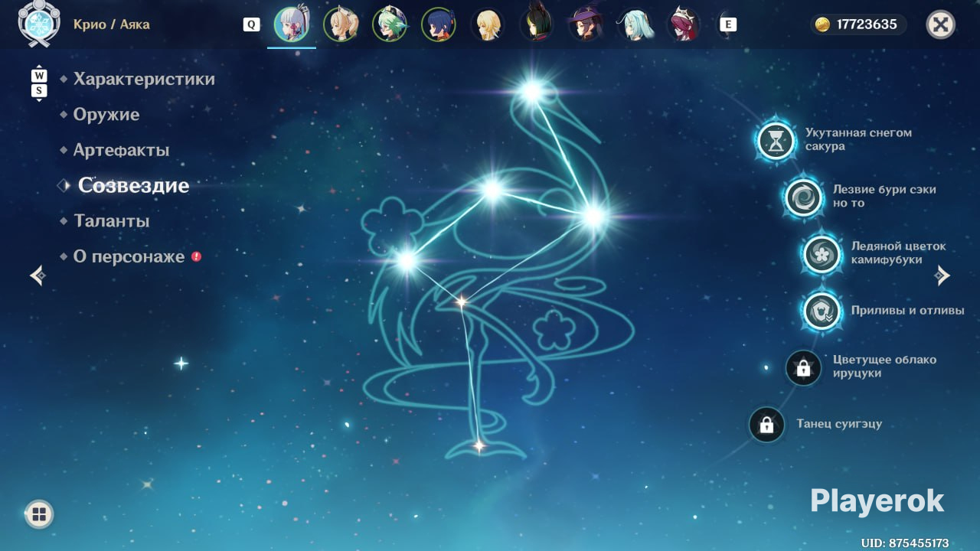The height and width of the screenshot is (551, 980).
Task: Open the Лезвие бури сэки но то icon
Action: [x=804, y=198]
